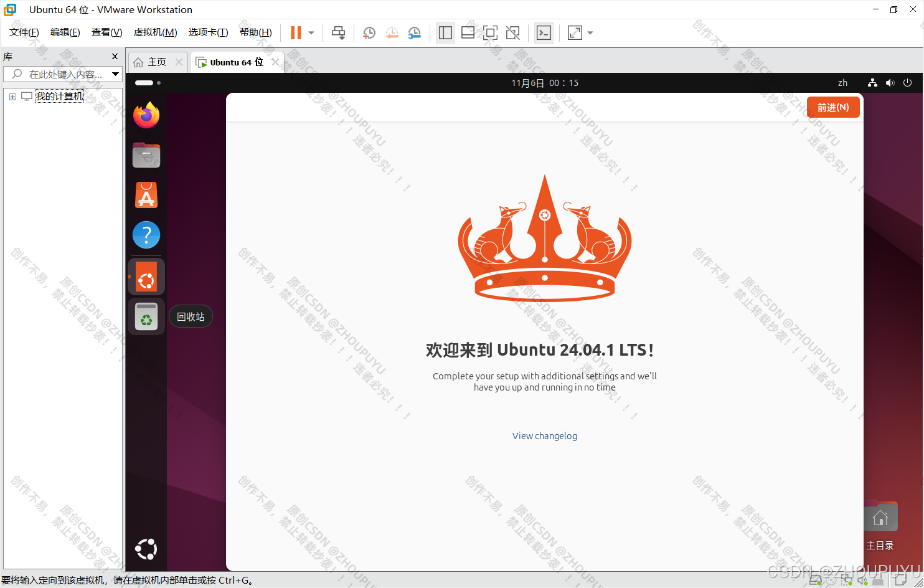924x588 pixels.
Task: Toggle the thumbnail bar view icon
Action: [x=468, y=33]
